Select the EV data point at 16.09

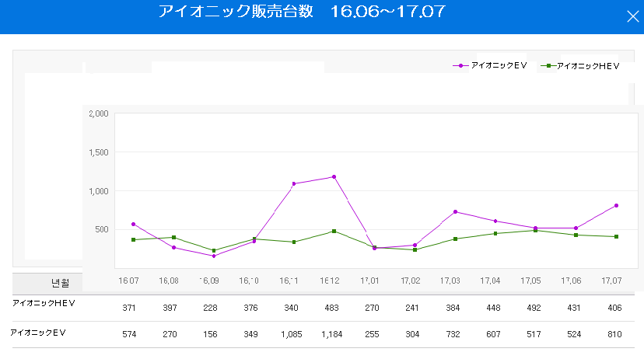tap(214, 256)
